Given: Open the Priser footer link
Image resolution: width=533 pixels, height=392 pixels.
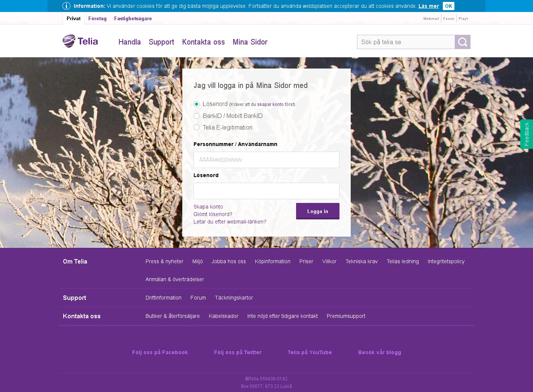Looking at the screenshot, I should coord(306,261).
